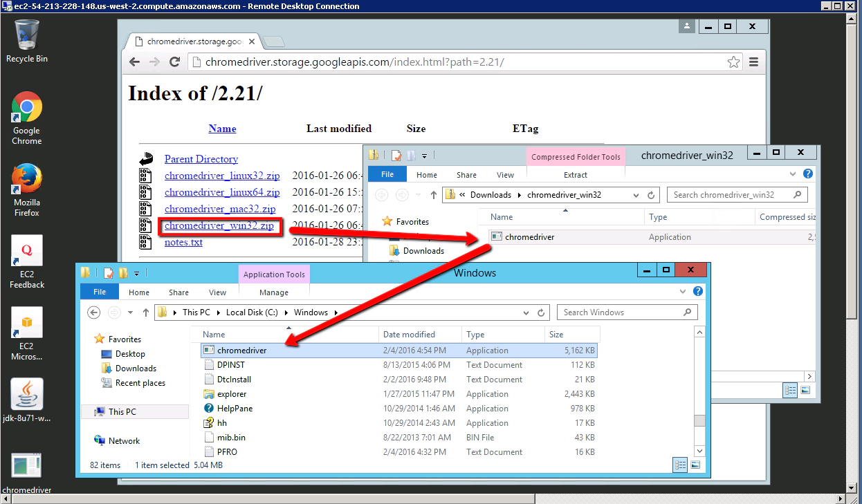The width and height of the screenshot is (862, 504).
Task: Switch to the Extract ribbon tab
Action: pos(576,174)
